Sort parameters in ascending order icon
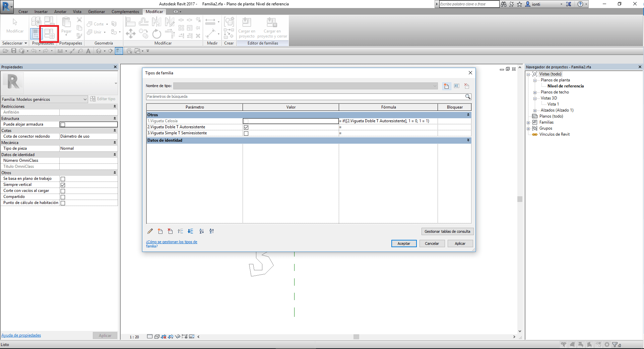The image size is (644, 349). pyautogui.click(x=201, y=231)
